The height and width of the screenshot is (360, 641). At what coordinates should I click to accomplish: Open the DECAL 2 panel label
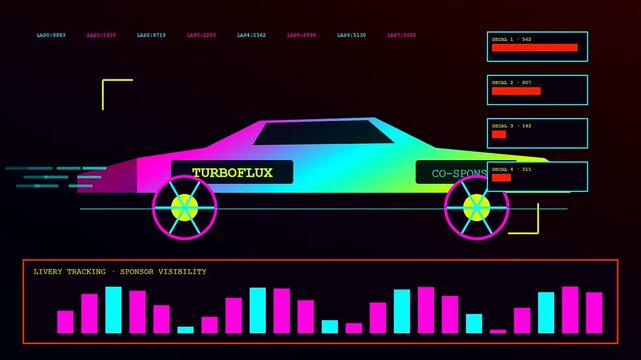[511, 83]
